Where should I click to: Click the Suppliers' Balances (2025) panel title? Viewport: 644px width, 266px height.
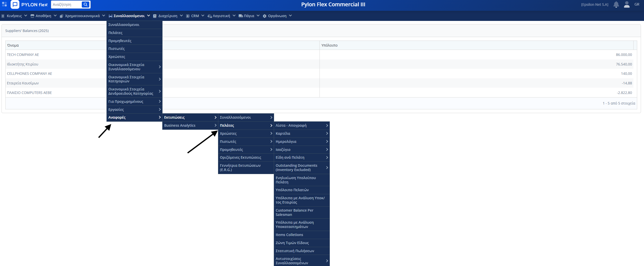click(x=27, y=31)
